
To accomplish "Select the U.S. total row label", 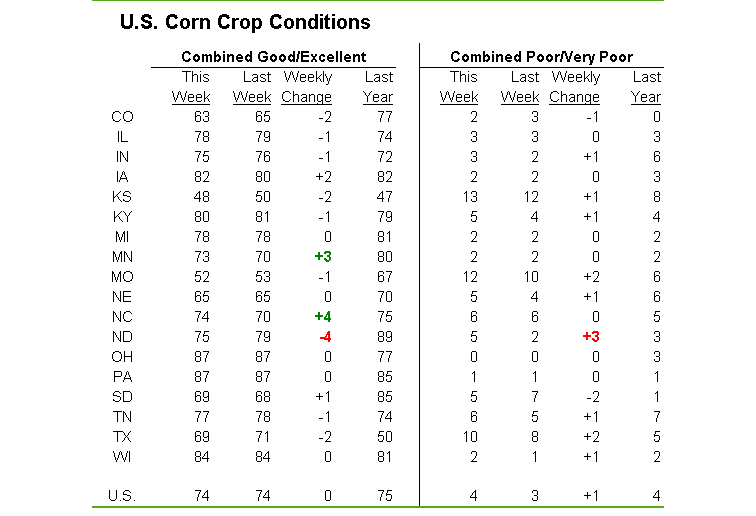I will coord(121,494).
